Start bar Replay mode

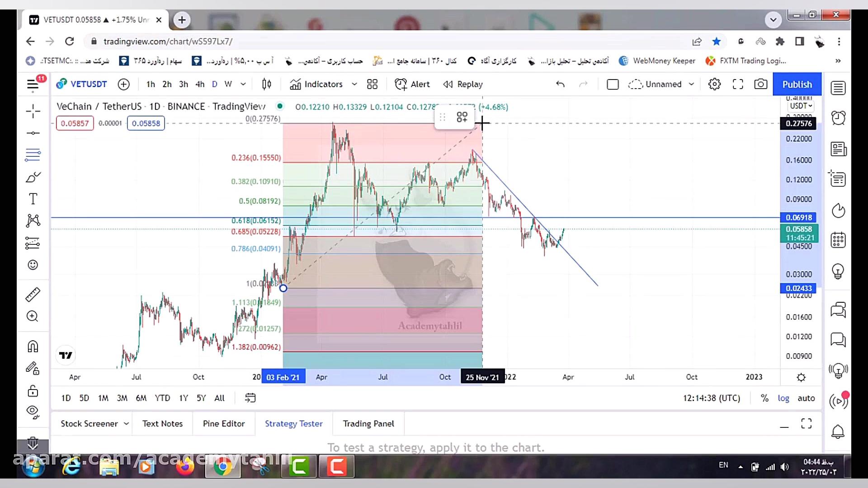pos(463,84)
